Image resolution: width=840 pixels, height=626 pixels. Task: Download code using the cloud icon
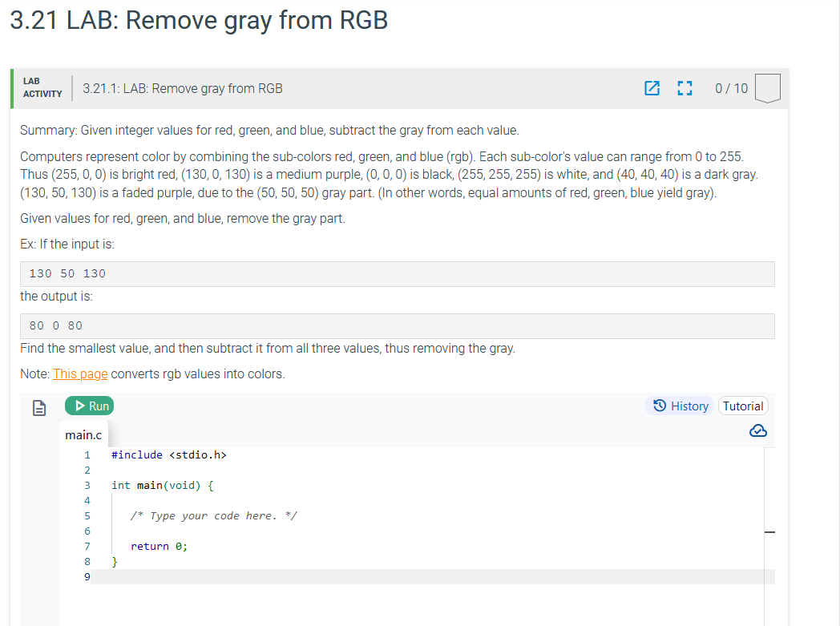[x=757, y=430]
